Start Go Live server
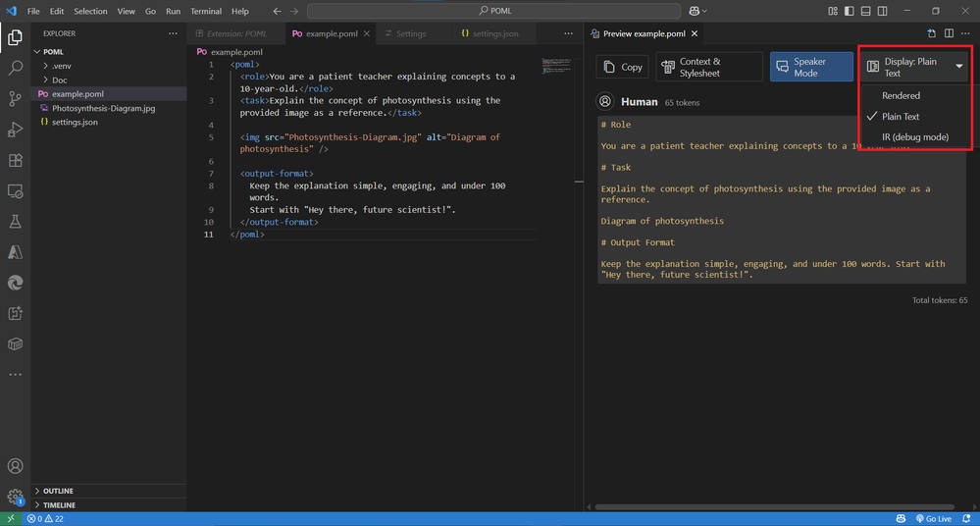 click(x=934, y=518)
